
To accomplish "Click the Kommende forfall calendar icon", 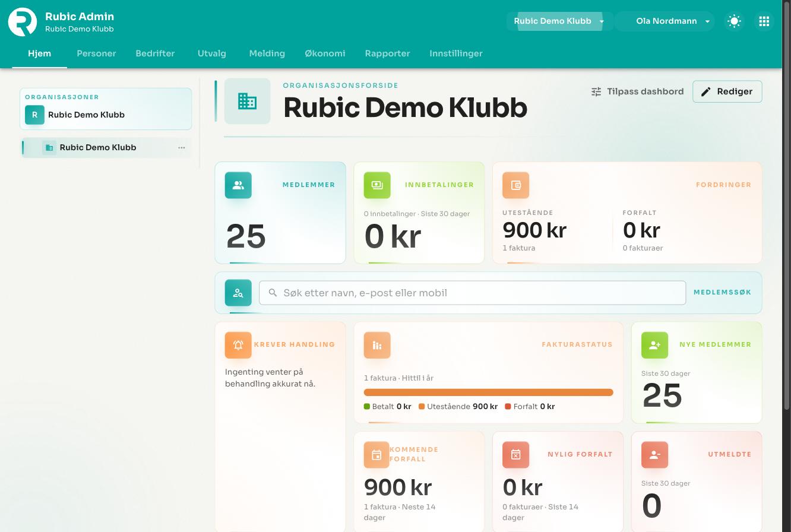I will (377, 455).
